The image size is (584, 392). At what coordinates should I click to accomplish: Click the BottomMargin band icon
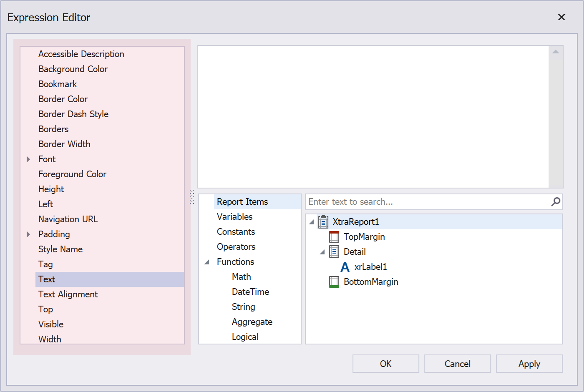pos(334,281)
